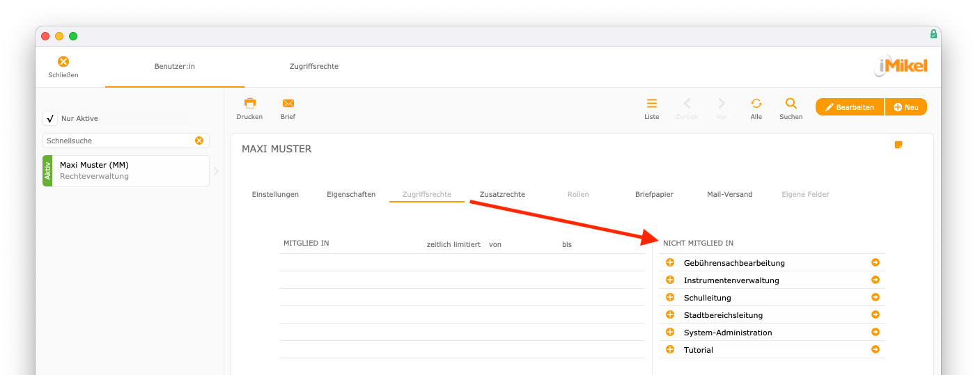Screen dimensions: 980x375
Task: Switch to the top Zugriffsrechte tab
Action: pyautogui.click(x=314, y=66)
